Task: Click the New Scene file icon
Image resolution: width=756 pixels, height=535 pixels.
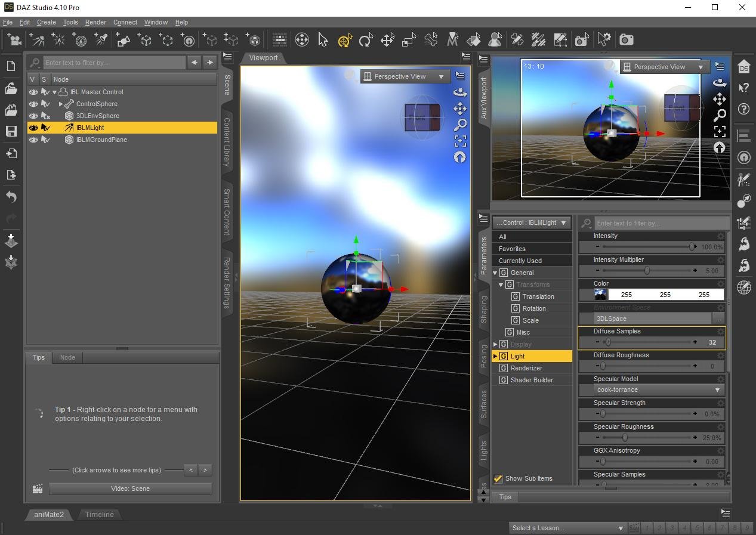Action: 11,66
